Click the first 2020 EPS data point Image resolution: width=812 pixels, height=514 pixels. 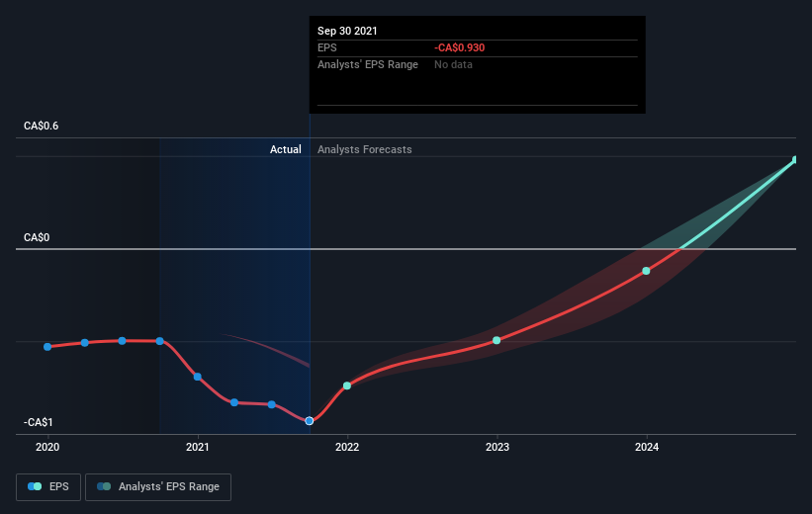tap(47, 347)
